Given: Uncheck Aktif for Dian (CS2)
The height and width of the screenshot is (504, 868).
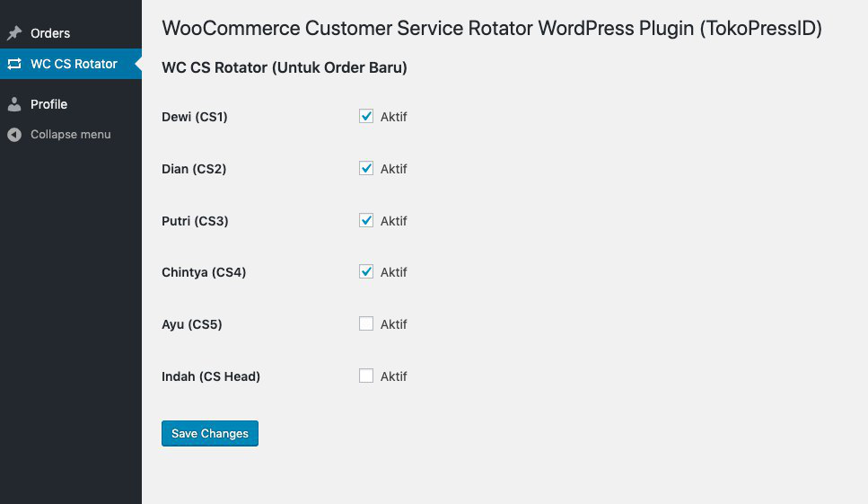Looking at the screenshot, I should [x=366, y=168].
